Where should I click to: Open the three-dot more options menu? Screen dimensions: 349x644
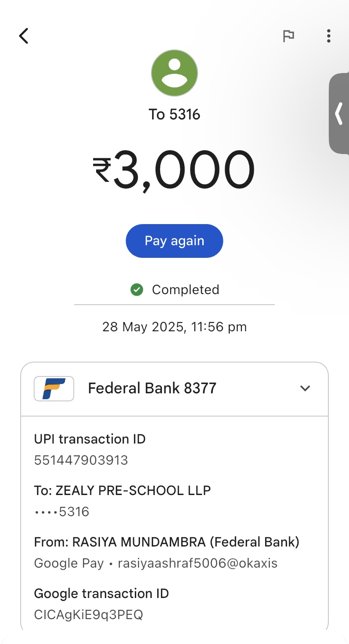(328, 36)
